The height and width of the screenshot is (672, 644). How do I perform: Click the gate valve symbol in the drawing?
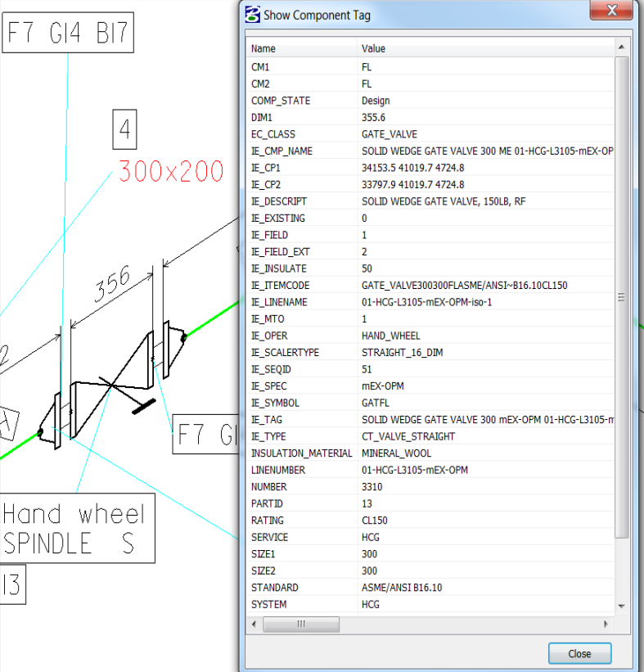tap(112, 385)
